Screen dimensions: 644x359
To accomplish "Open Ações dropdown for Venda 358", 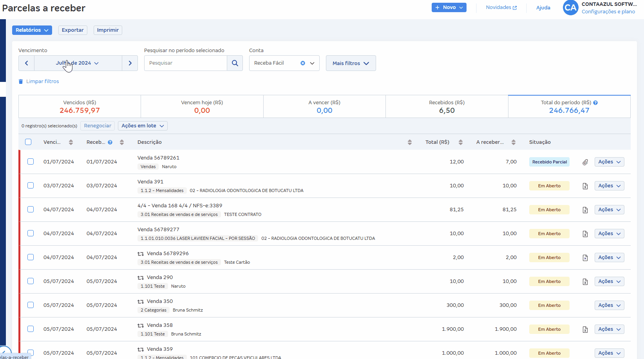I will pos(610,329).
